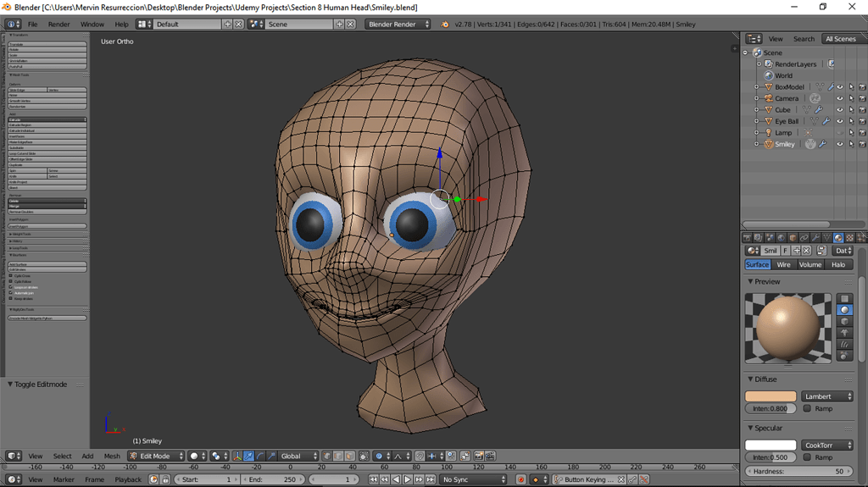868x487 pixels.
Task: Click the Blender logo next to version info
Action: 444,25
